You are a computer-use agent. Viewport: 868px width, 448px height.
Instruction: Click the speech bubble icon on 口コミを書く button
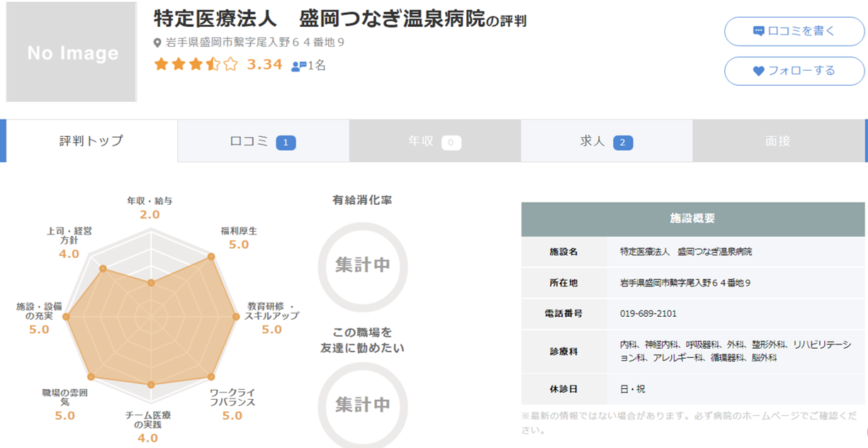point(759,30)
